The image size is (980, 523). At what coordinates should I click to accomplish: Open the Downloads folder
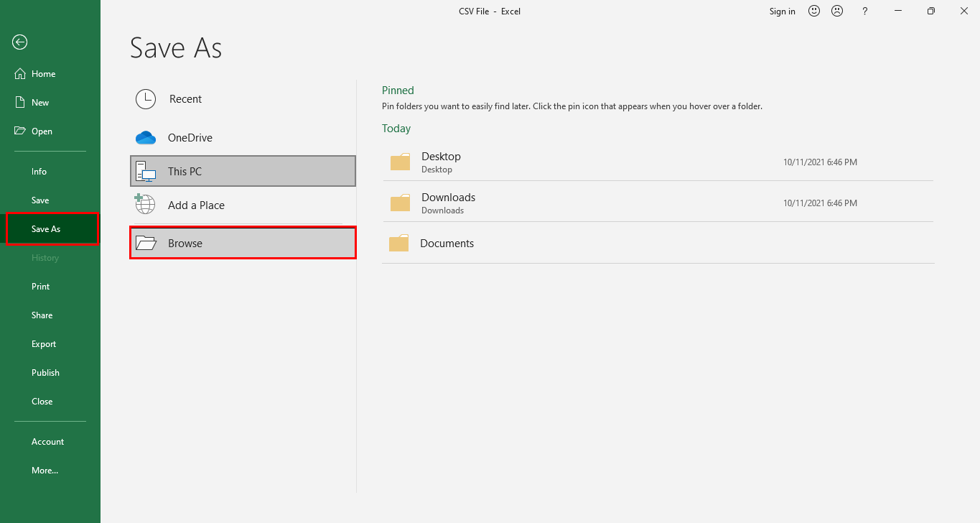click(x=448, y=202)
